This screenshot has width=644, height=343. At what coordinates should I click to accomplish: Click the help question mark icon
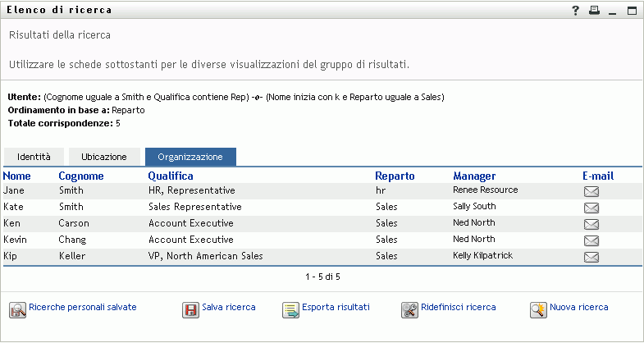[x=576, y=11]
